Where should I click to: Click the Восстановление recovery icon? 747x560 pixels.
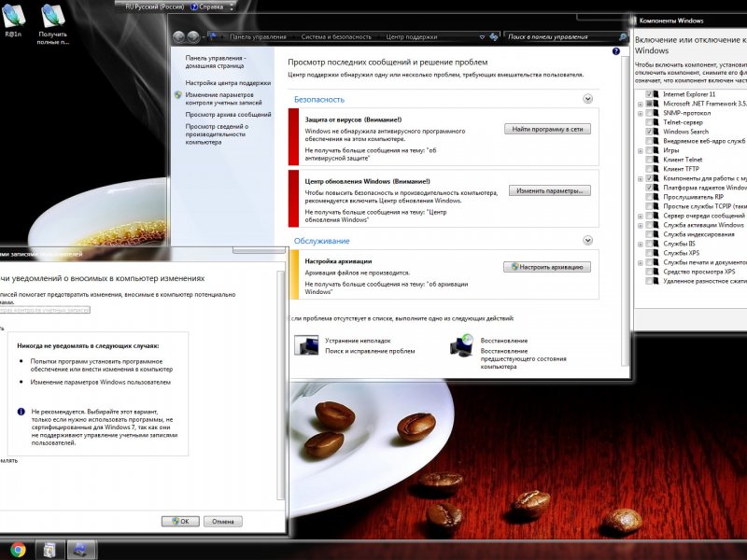pos(461,345)
